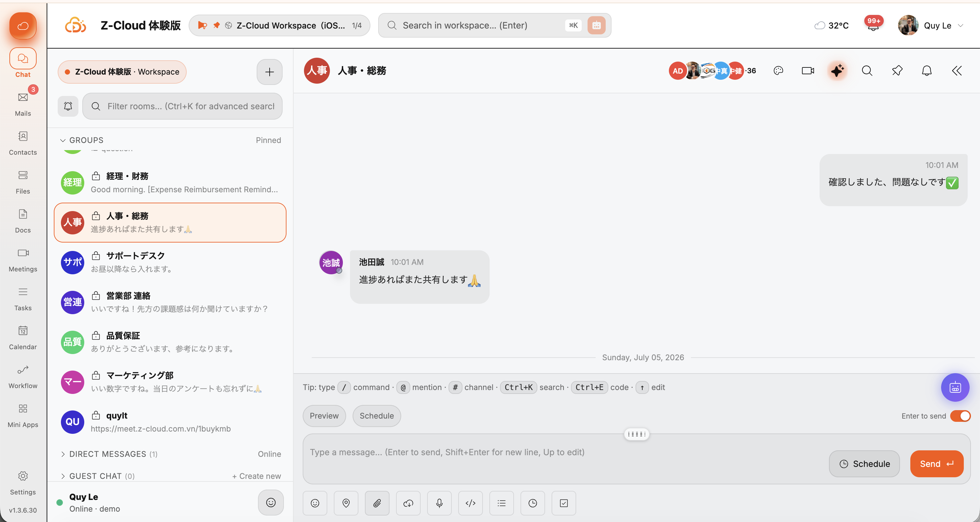Expand the GUEST CHAT section

[98, 476]
